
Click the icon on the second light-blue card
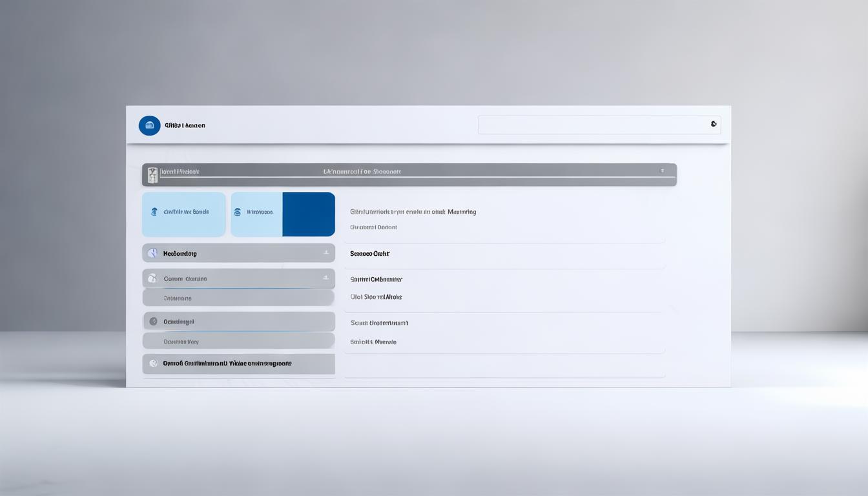point(237,212)
